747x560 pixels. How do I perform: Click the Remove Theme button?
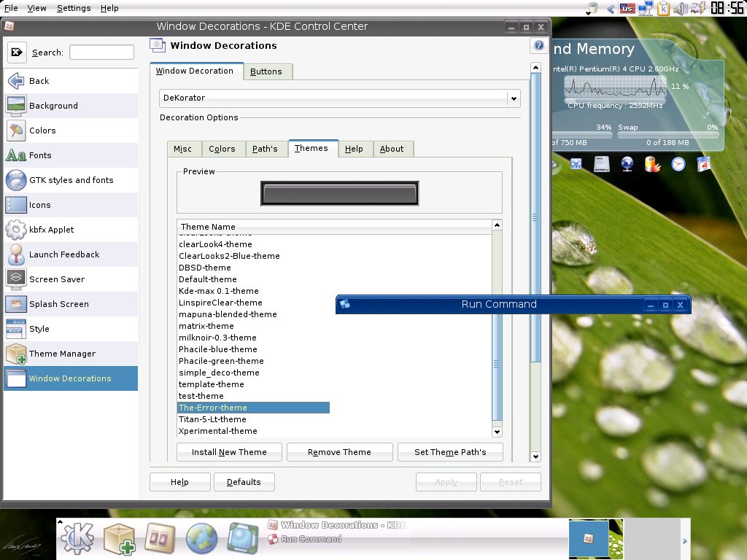point(340,452)
